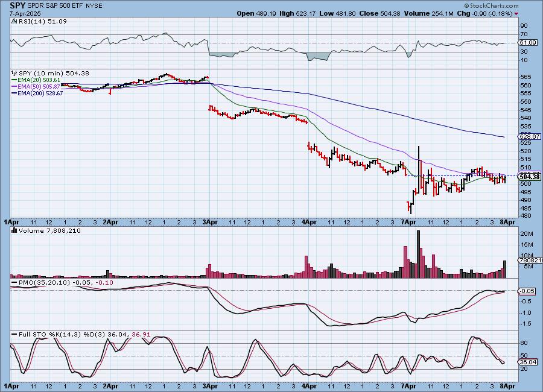Click the 528.67 EMA value tag on the price axis

529,137
